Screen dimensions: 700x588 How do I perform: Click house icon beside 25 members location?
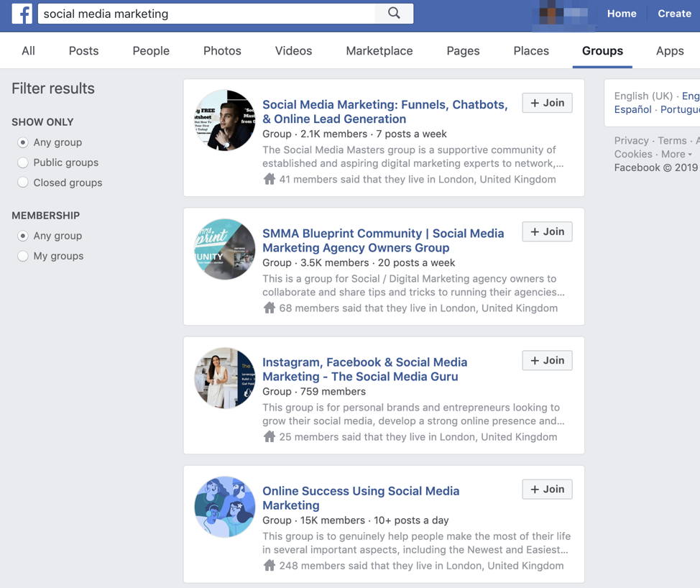coord(270,436)
